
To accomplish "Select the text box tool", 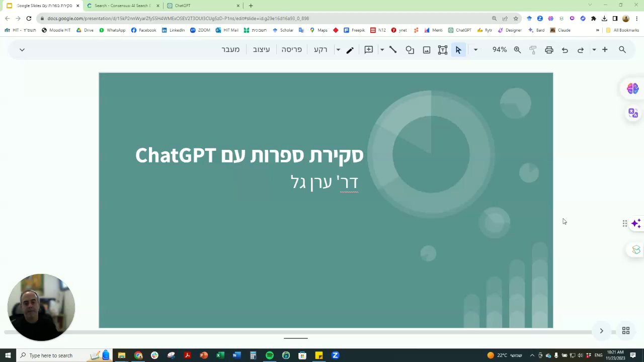I will (x=443, y=50).
